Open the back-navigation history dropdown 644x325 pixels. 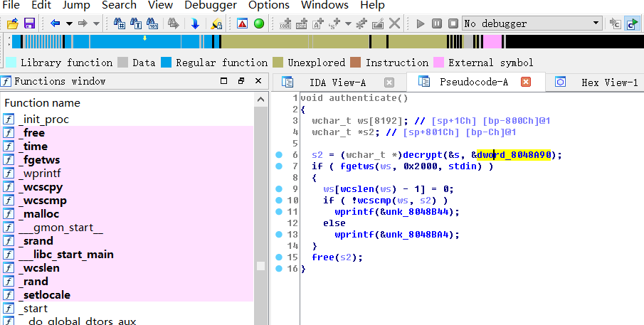[x=69, y=23]
